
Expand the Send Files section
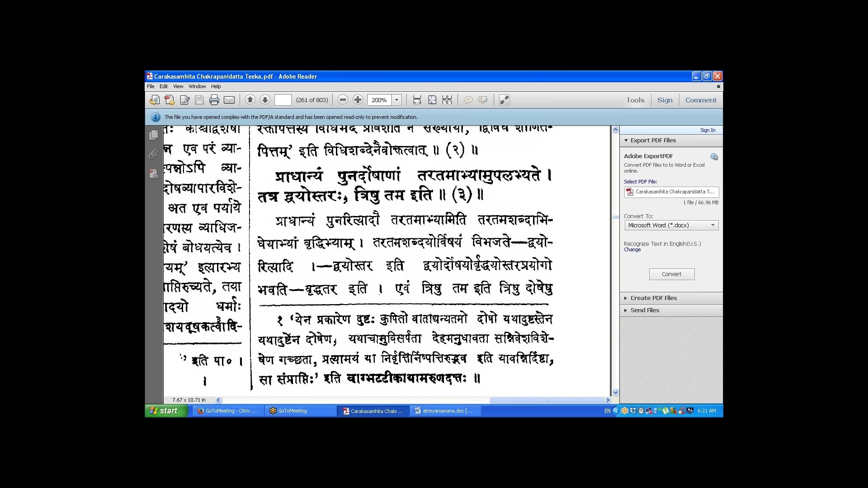pos(644,310)
